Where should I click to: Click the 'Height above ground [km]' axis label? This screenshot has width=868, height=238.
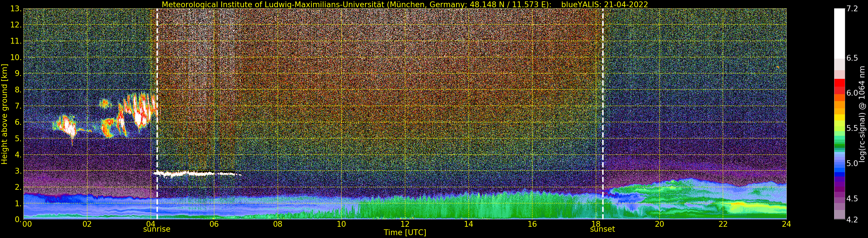pyautogui.click(x=4, y=114)
